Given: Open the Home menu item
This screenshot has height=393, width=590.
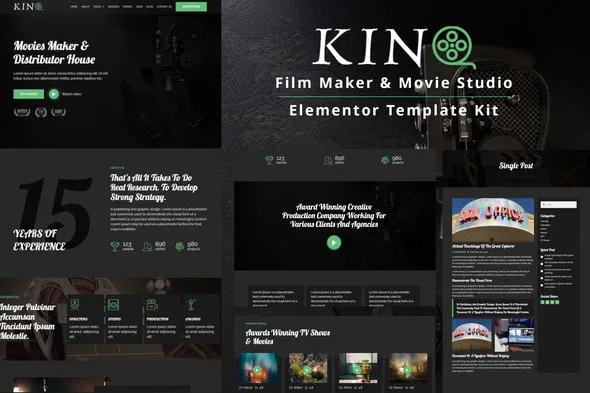Looking at the screenshot, I should 74,6.
